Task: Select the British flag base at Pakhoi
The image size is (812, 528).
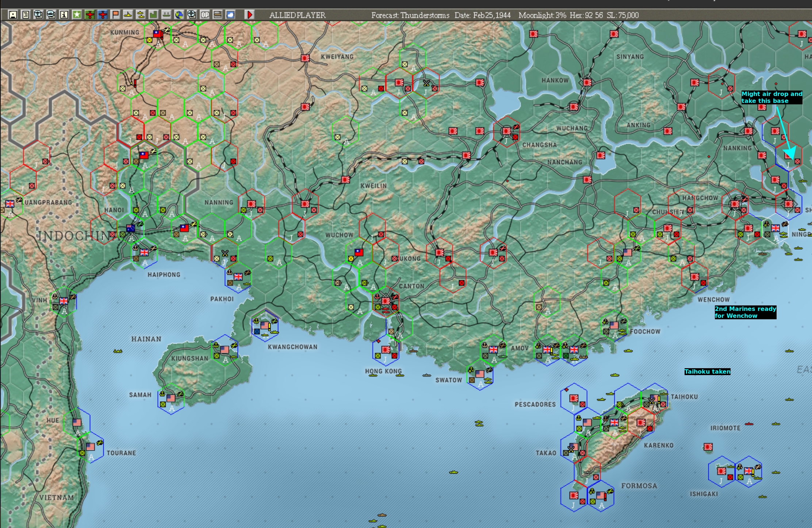Action: 238,277
